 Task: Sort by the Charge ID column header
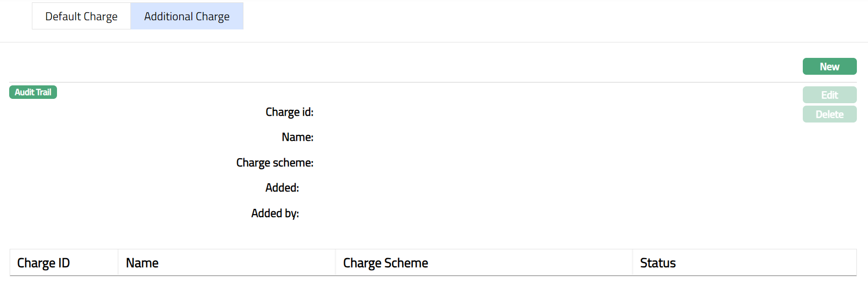point(43,263)
